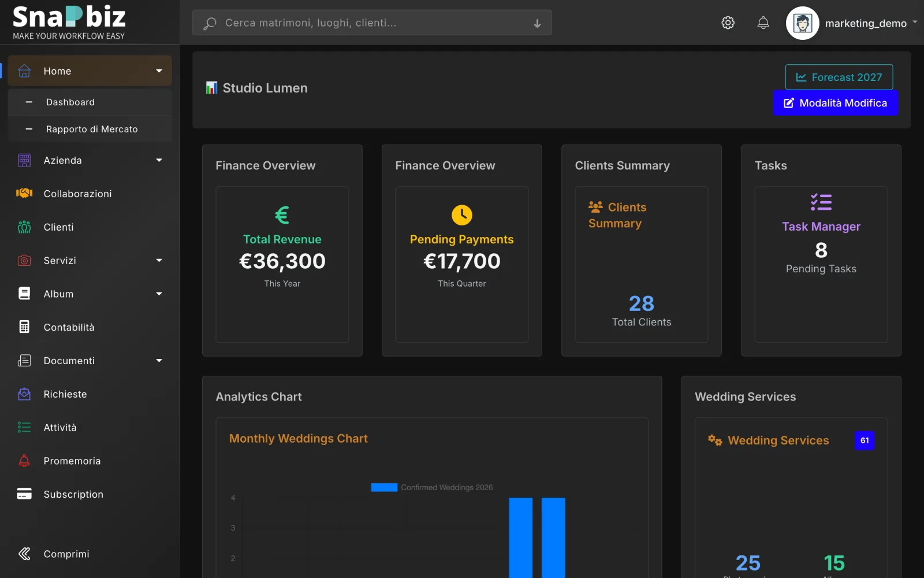Open the notifications bell
The width and height of the screenshot is (924, 578).
click(x=763, y=23)
